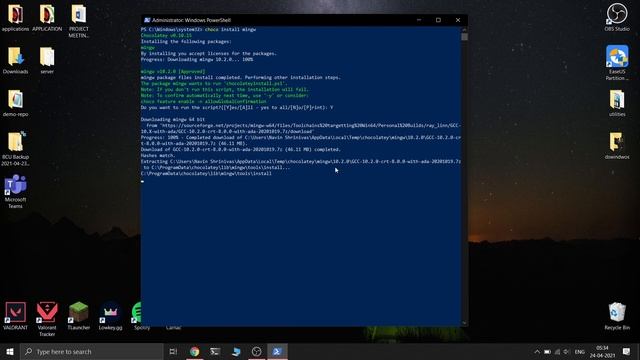Close the PowerShell window
This screenshot has height=360, width=640.
[458, 20]
